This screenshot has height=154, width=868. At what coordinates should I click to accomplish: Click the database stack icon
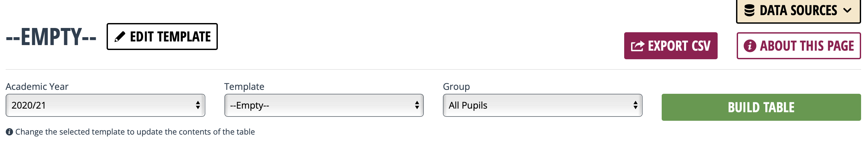tap(749, 10)
